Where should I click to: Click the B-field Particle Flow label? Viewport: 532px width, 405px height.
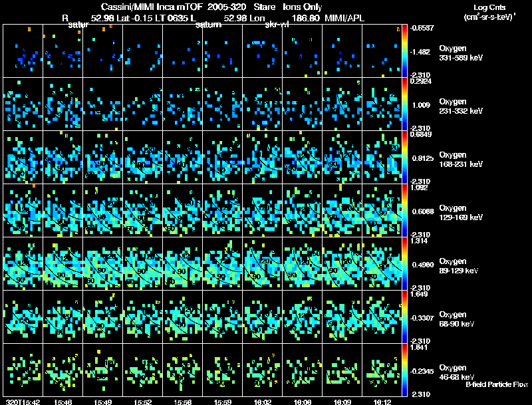tap(497, 384)
